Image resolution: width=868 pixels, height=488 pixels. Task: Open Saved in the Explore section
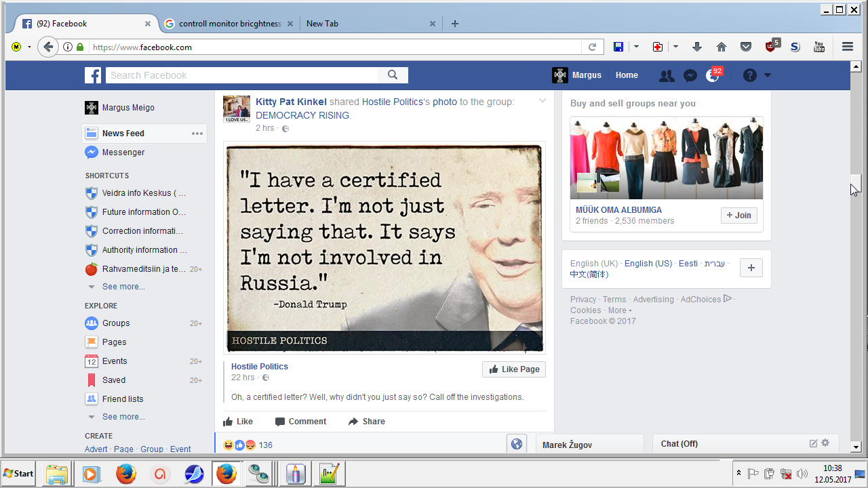[x=114, y=380]
